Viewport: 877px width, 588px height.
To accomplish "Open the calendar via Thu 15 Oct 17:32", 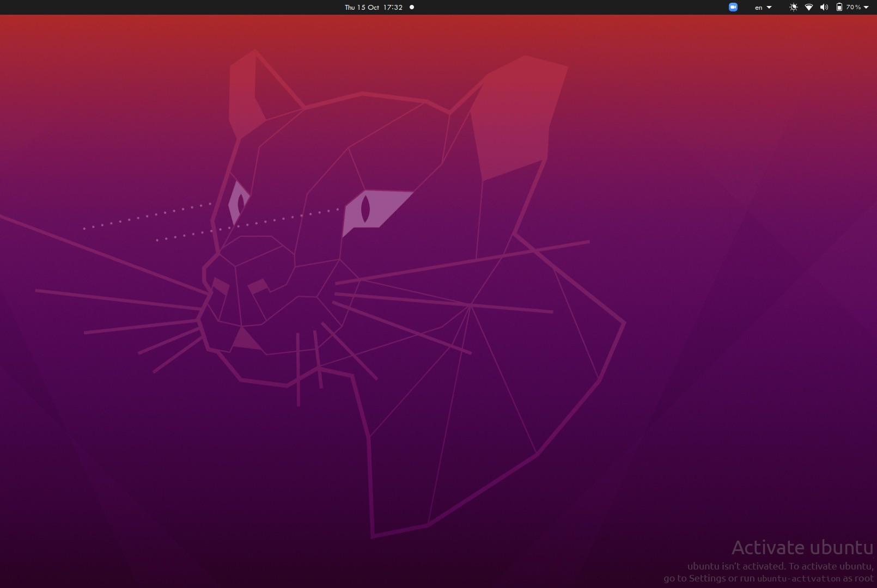I will [374, 7].
